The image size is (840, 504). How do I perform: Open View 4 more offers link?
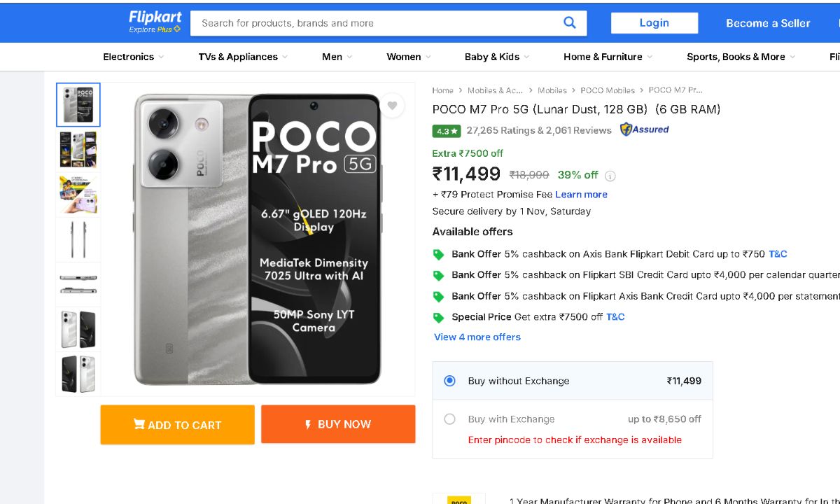coord(477,337)
